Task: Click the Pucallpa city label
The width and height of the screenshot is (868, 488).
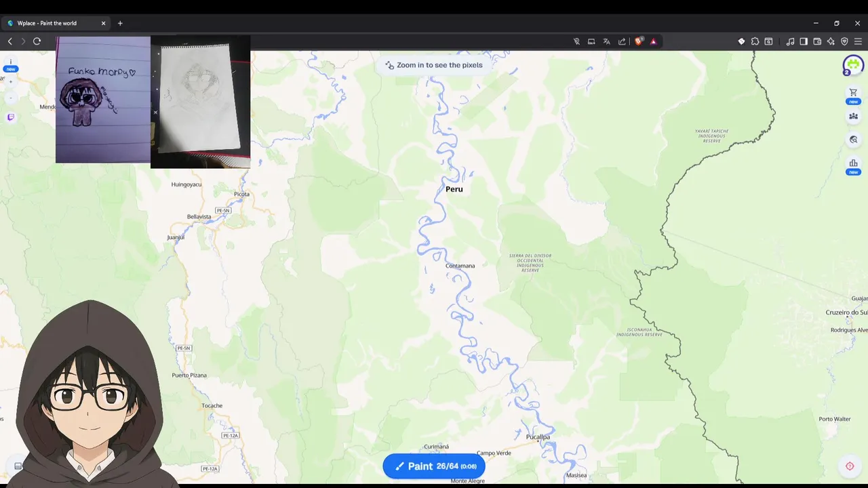Action: tap(538, 437)
